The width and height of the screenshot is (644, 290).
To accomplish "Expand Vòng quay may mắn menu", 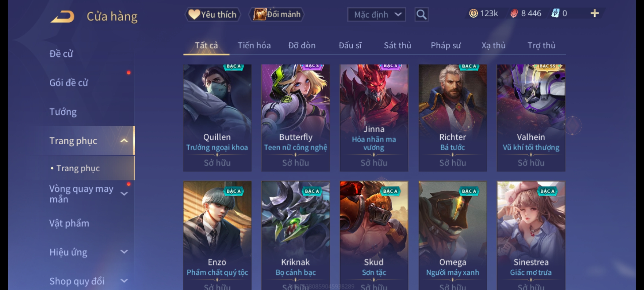I will click(x=124, y=194).
